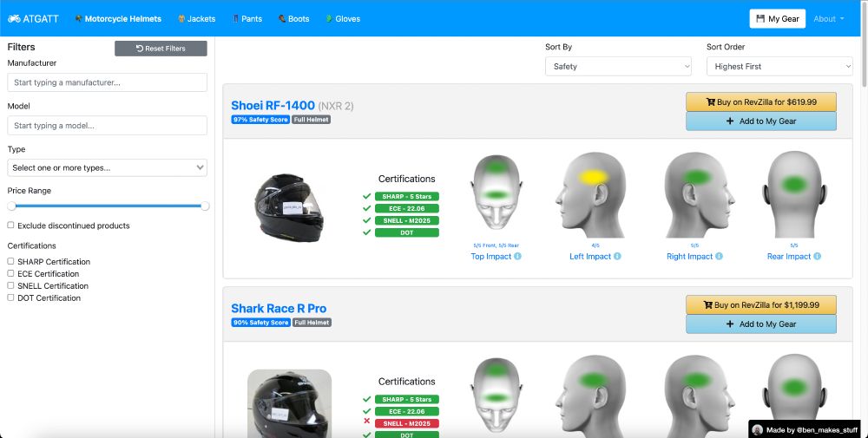Viewport: 868px width, 438px height.
Task: Click Shoei's Full Helmet badge
Action: [x=311, y=120]
